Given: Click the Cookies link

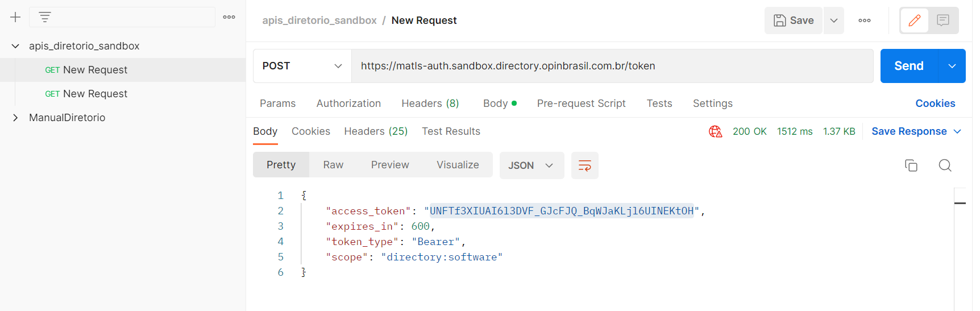Looking at the screenshot, I should 935,103.
